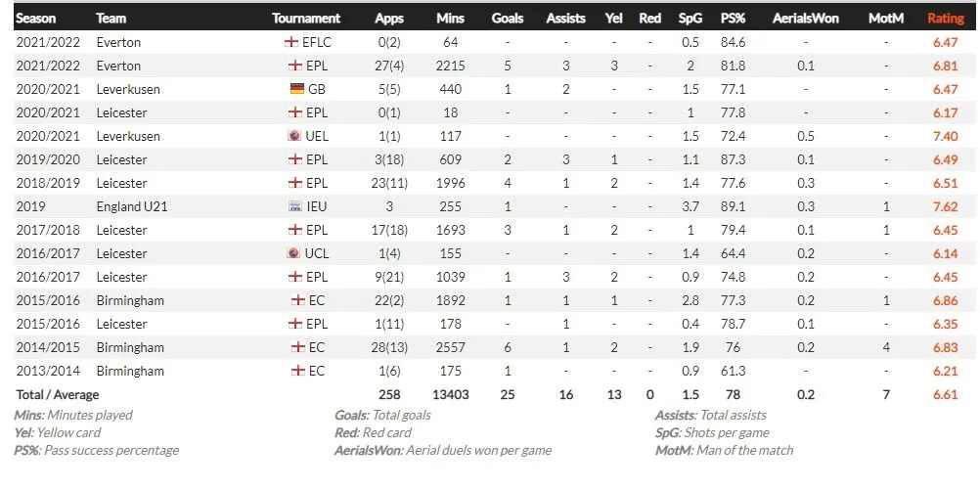Click the Apps column header
Viewport: 980px width, 490px height.
pos(389,18)
